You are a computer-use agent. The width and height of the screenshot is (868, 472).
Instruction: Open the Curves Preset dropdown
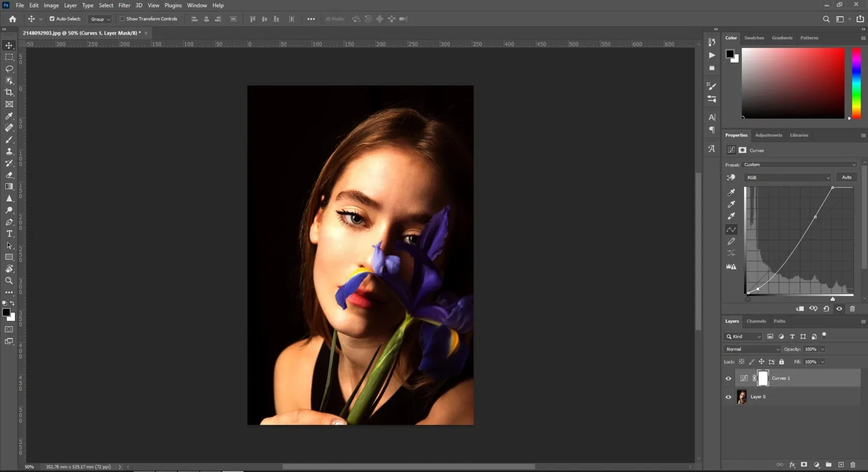[799, 164]
